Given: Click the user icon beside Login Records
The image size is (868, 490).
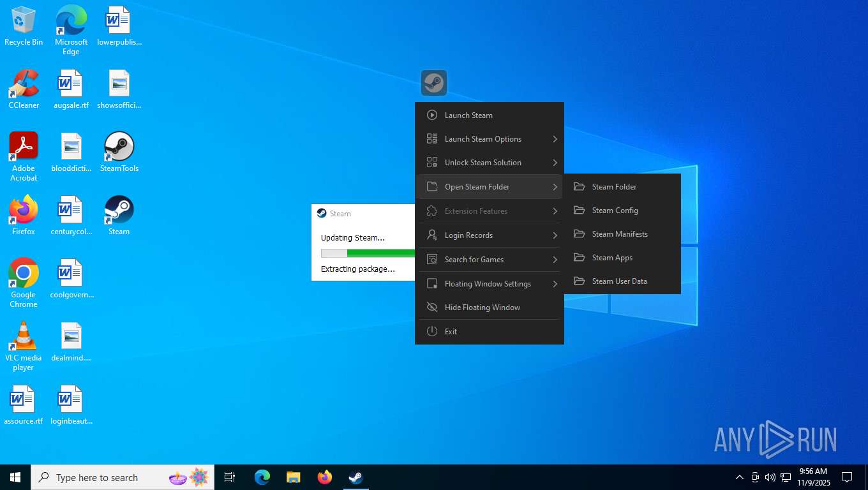Looking at the screenshot, I should point(432,235).
